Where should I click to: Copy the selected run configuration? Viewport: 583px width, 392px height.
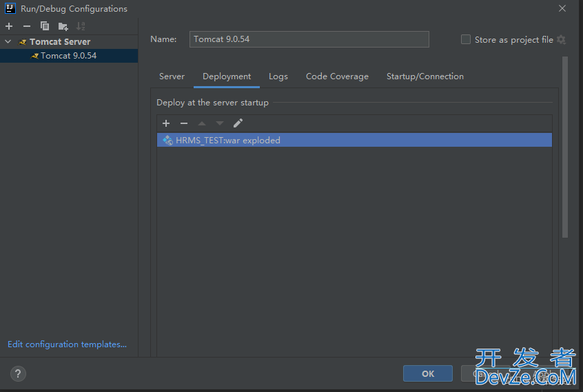(x=45, y=26)
